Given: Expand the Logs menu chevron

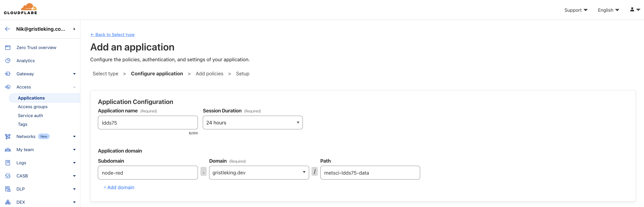Looking at the screenshot, I should pos(74,163).
